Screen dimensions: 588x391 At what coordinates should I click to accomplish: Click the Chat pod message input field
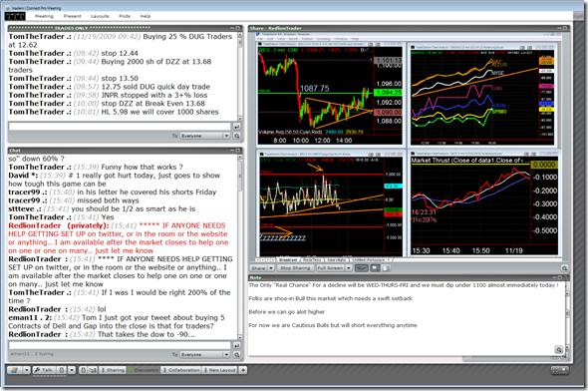click(120, 345)
